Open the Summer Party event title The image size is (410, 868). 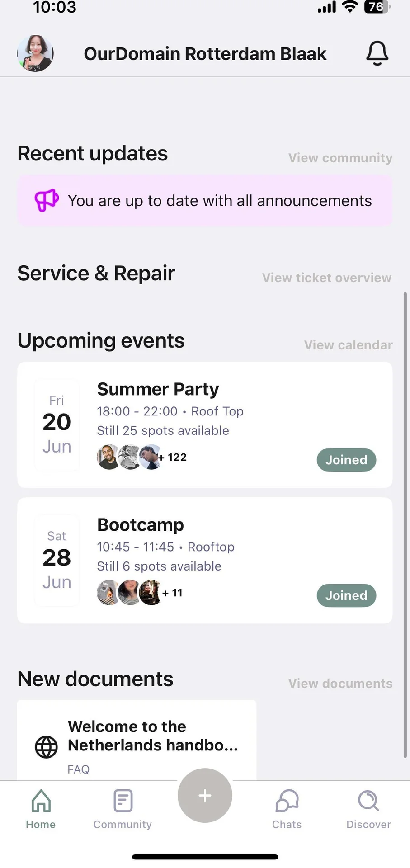pos(158,389)
